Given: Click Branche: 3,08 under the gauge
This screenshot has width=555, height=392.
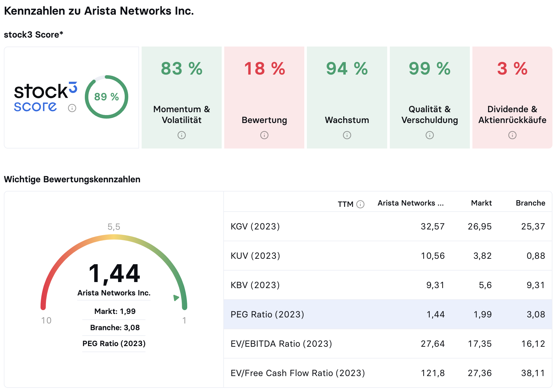Looking at the screenshot, I should click(x=115, y=327).
